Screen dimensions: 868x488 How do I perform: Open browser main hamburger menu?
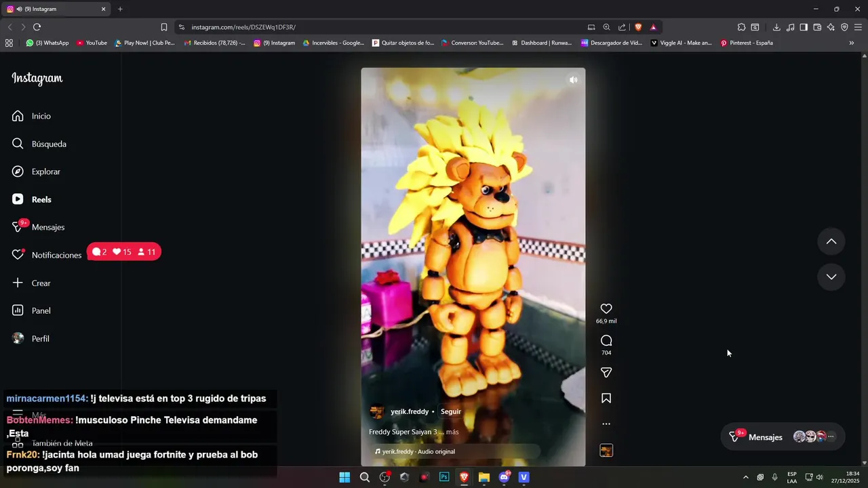[859, 27]
